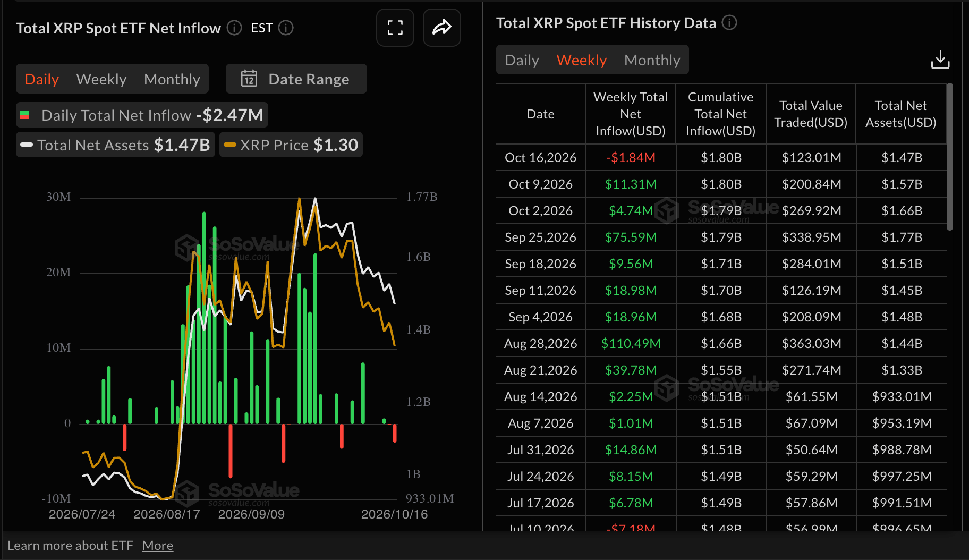
Task: Click the $75.59M weekly inflow value
Action: click(x=631, y=237)
